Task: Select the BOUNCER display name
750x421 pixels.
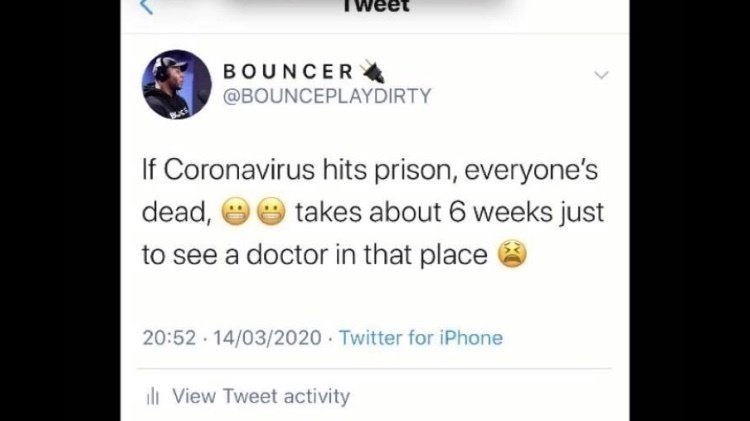Action: (x=288, y=72)
